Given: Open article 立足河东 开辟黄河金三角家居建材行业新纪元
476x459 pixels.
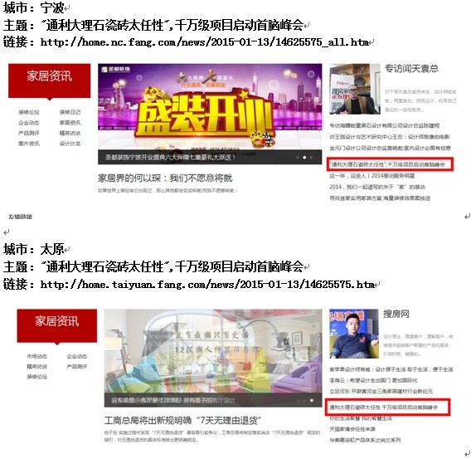Looking at the screenshot, I should [381, 391].
